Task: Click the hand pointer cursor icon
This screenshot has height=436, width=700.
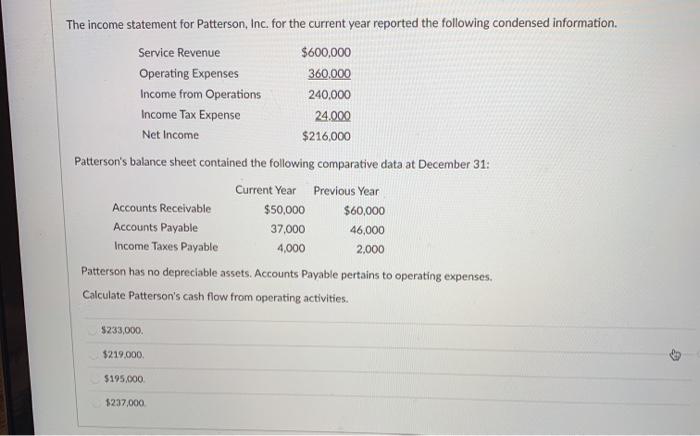Action: click(675, 355)
